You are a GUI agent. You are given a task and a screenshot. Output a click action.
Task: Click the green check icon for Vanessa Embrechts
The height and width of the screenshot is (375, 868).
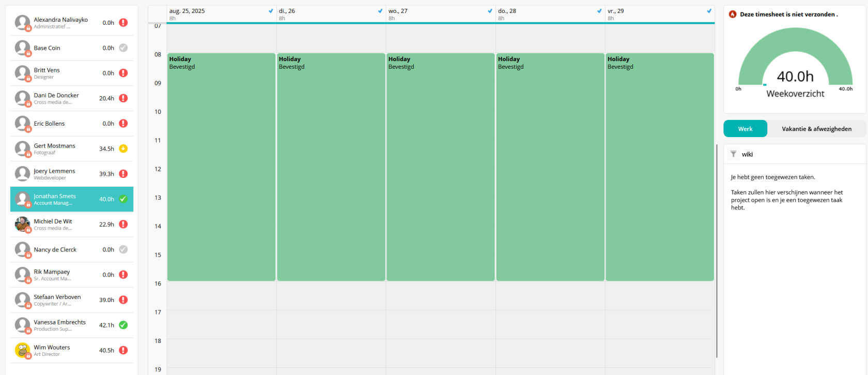(123, 325)
